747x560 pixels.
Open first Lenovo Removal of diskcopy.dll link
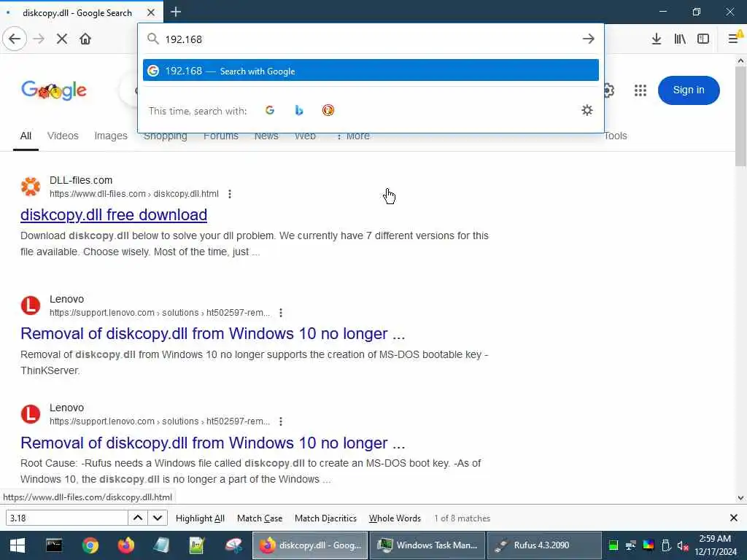point(212,333)
